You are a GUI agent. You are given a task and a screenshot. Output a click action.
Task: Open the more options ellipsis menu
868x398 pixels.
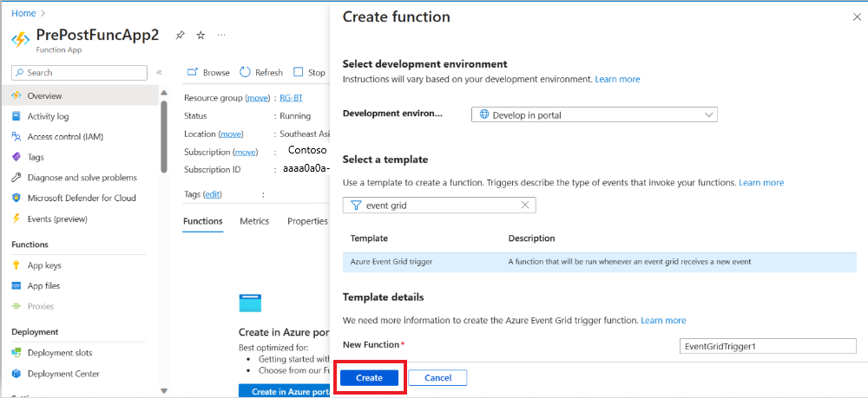tap(221, 36)
